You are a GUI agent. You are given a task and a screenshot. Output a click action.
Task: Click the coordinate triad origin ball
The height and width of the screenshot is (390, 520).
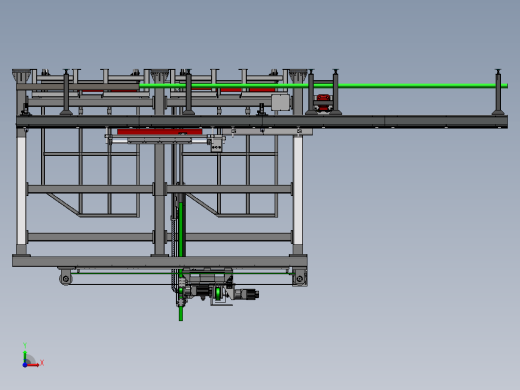coord(25,365)
